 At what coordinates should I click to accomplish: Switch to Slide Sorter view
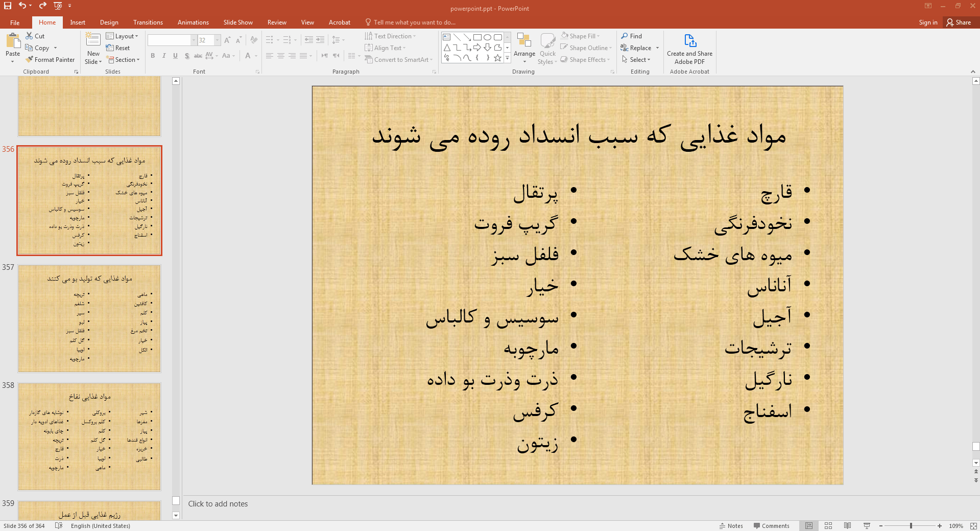tap(828, 525)
